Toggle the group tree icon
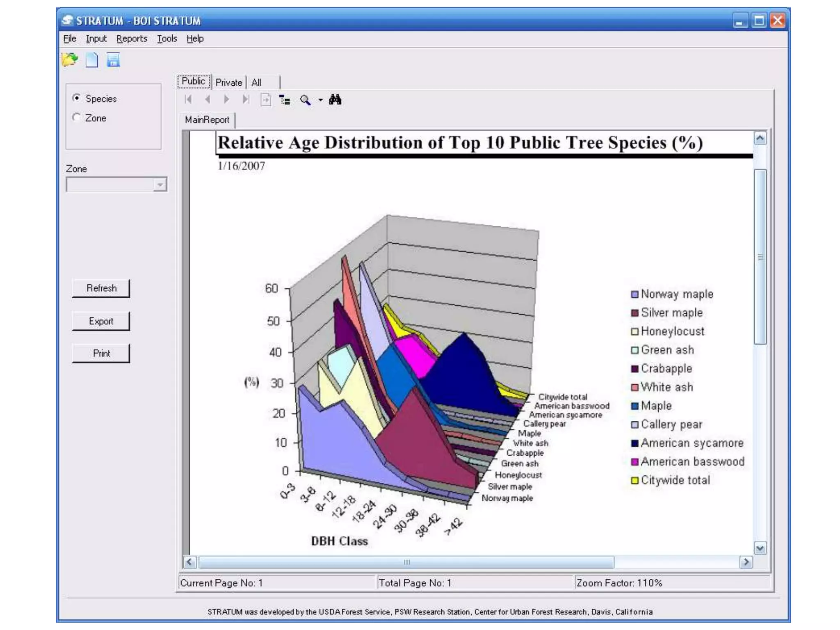The width and height of the screenshot is (840, 630). tap(285, 100)
